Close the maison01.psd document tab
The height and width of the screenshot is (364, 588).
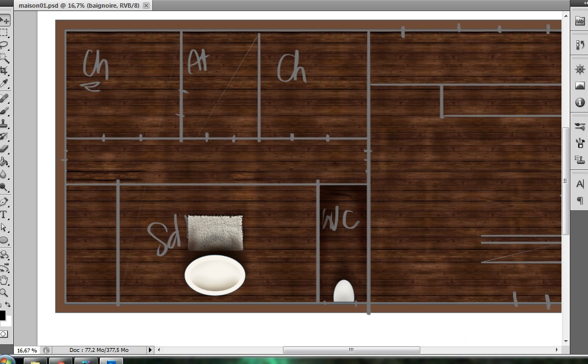point(146,6)
